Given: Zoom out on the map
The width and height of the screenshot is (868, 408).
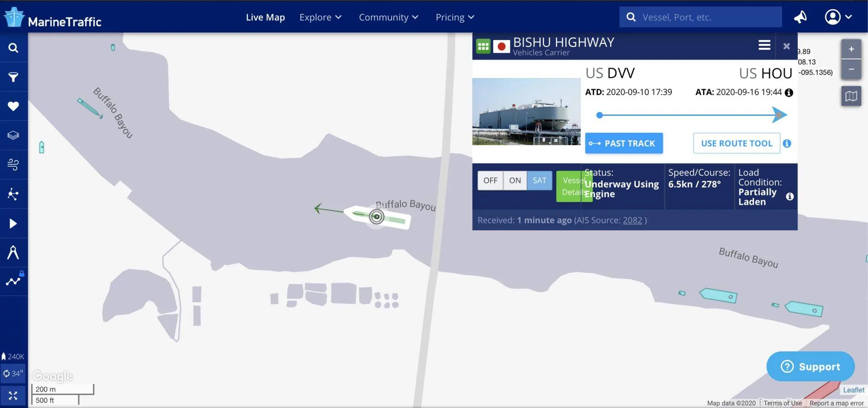Looking at the screenshot, I should [x=851, y=69].
